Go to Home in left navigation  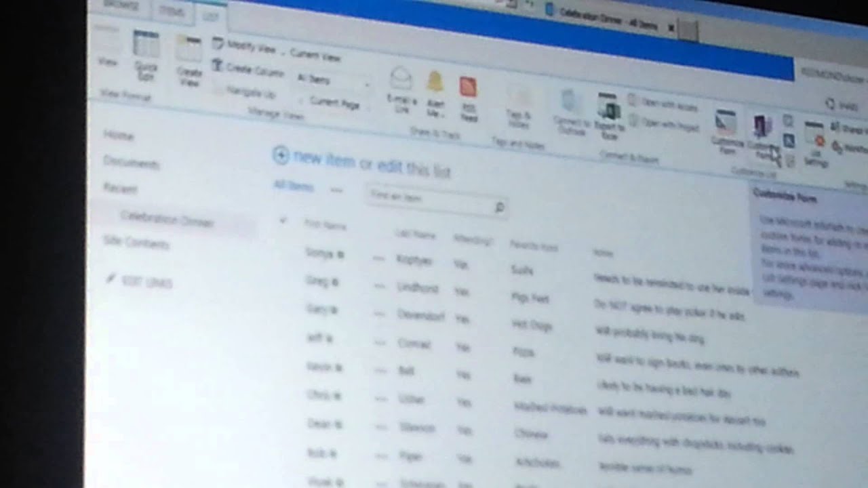[119, 136]
